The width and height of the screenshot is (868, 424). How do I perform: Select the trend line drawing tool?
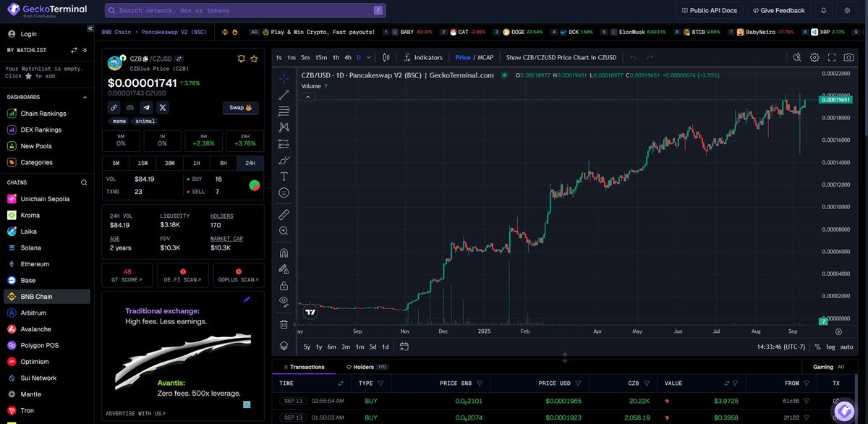(x=284, y=95)
